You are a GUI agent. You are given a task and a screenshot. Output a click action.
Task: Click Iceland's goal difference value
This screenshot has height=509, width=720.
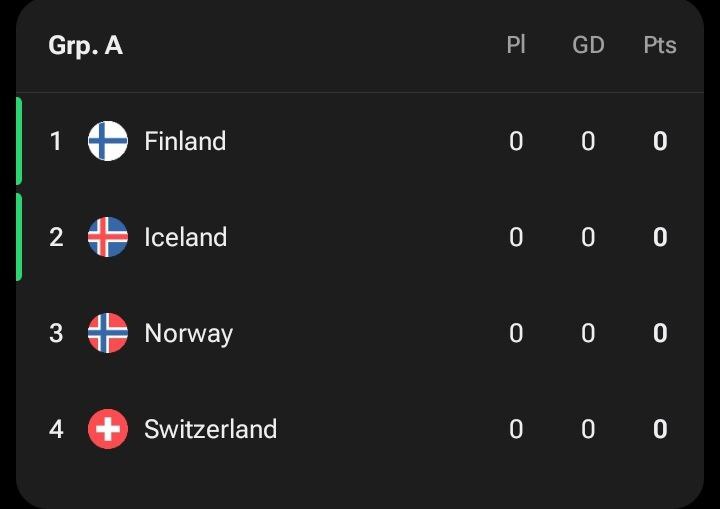click(x=588, y=237)
